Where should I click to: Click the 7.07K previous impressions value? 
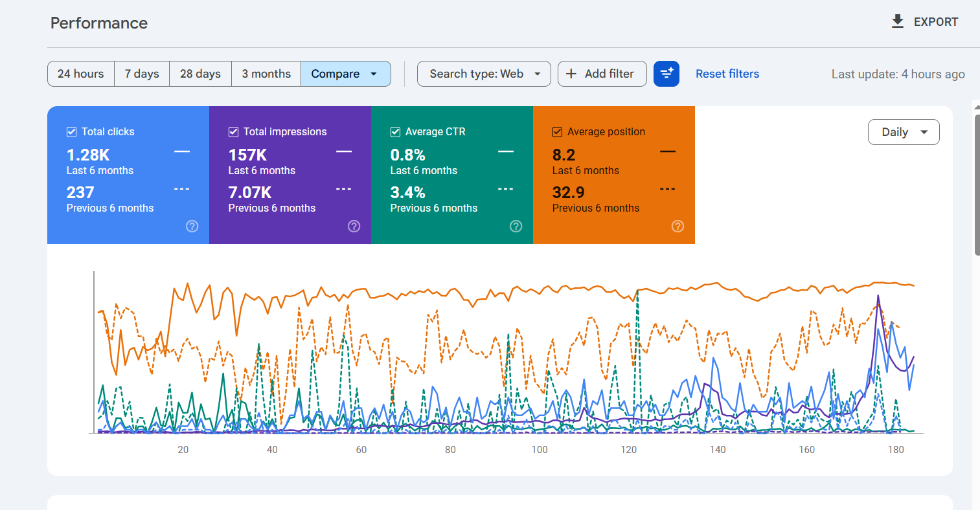[x=250, y=193]
